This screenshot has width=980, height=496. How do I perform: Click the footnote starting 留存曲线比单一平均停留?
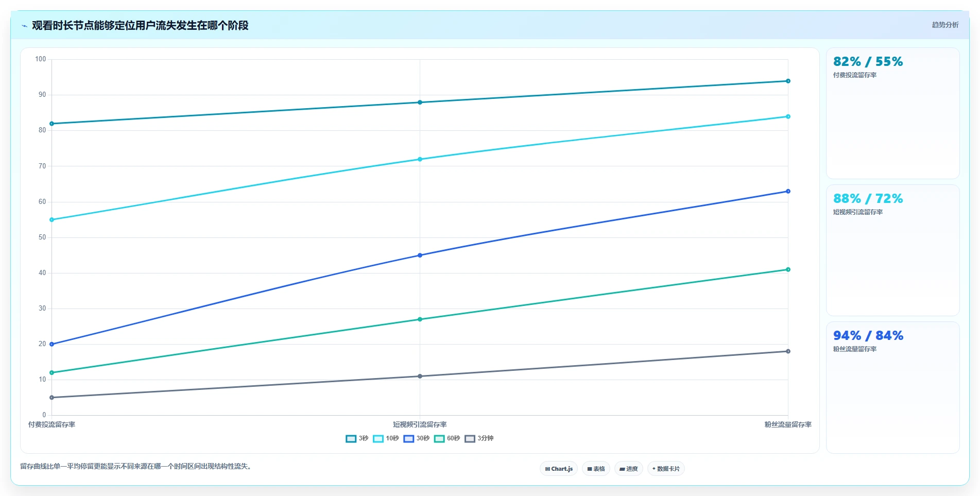137,467
